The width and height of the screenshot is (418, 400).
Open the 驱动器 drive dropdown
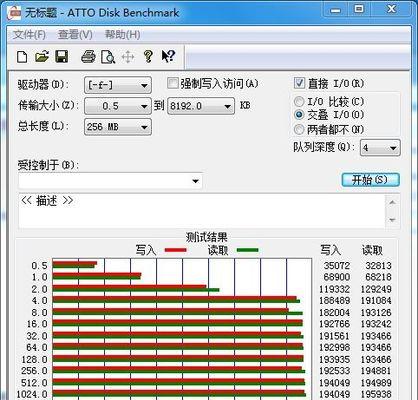pyautogui.click(x=118, y=85)
